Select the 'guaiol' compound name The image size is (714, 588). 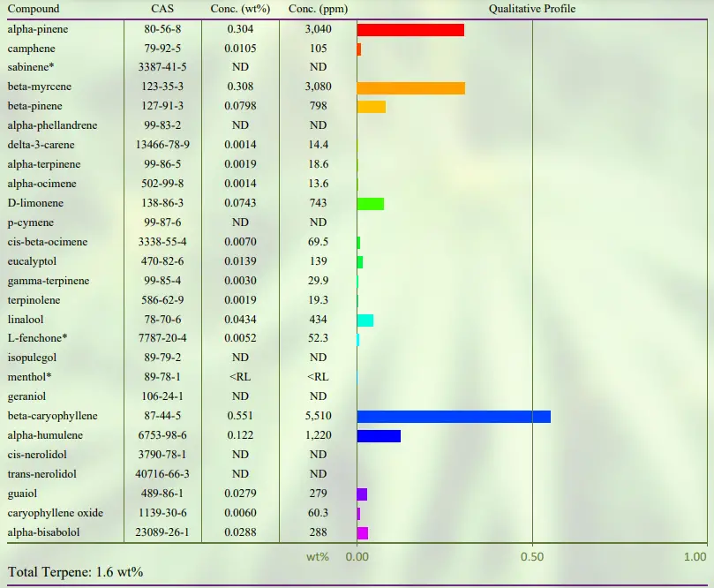coord(22,494)
